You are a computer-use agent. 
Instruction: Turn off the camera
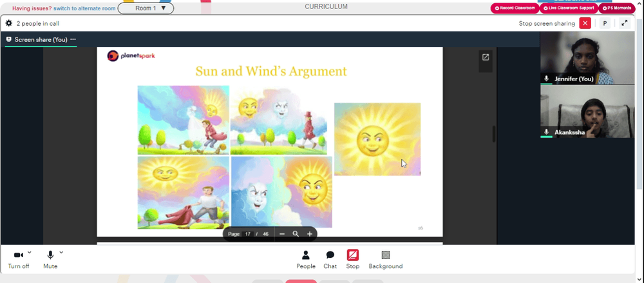pyautogui.click(x=19, y=260)
